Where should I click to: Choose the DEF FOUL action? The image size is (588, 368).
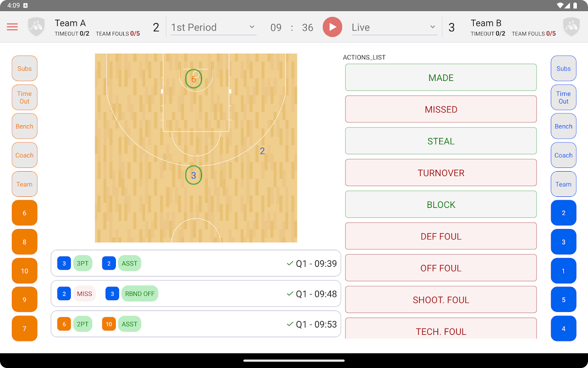pyautogui.click(x=441, y=236)
